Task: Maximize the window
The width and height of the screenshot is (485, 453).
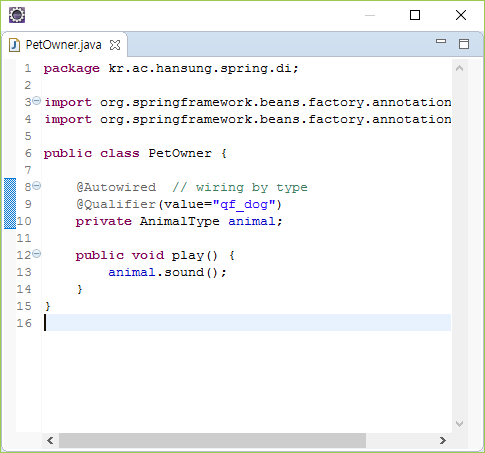Action: (415, 15)
